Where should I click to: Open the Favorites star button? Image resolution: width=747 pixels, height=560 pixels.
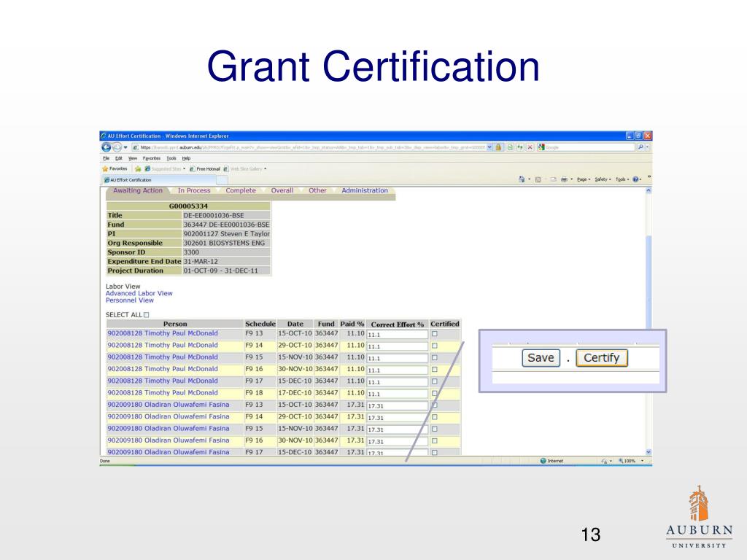tap(115, 168)
